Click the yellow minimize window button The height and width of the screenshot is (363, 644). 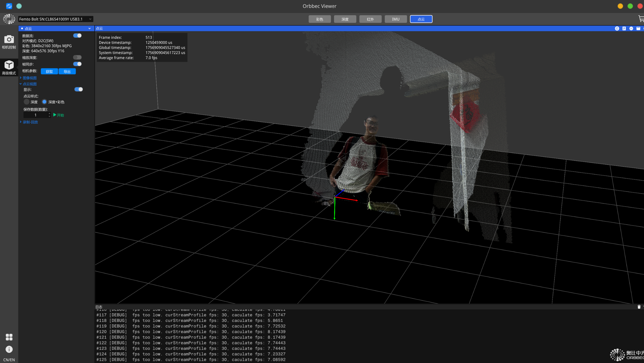point(620,6)
